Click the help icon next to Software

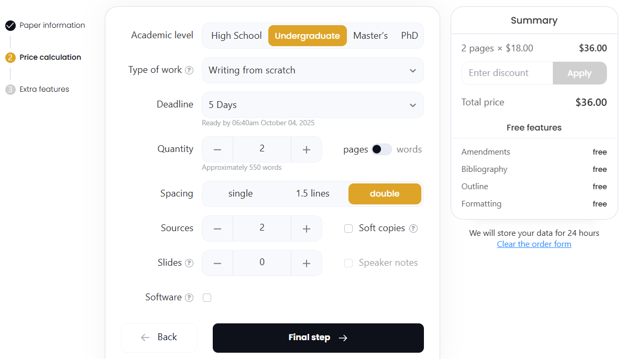click(189, 298)
